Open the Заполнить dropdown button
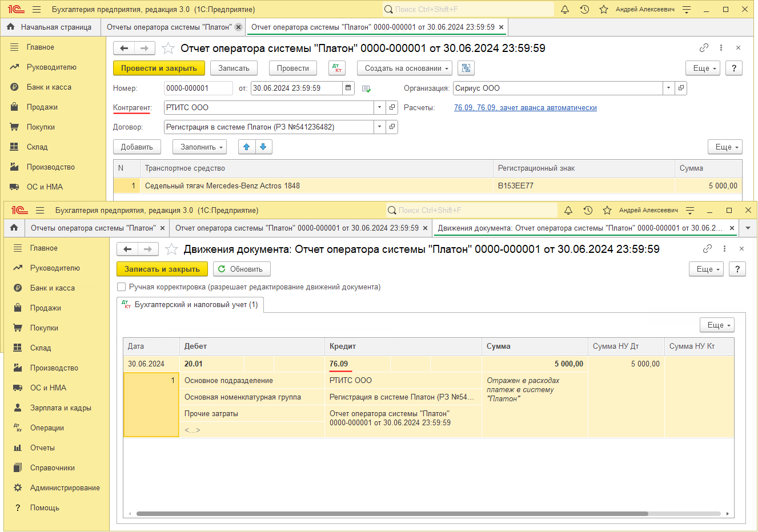The image size is (758, 532). point(200,147)
